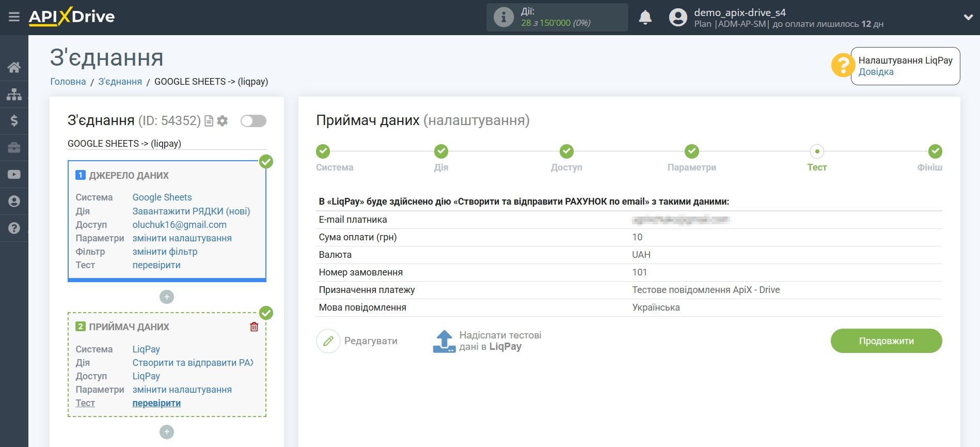
Task: Go to the Тест step
Action: [x=817, y=151]
